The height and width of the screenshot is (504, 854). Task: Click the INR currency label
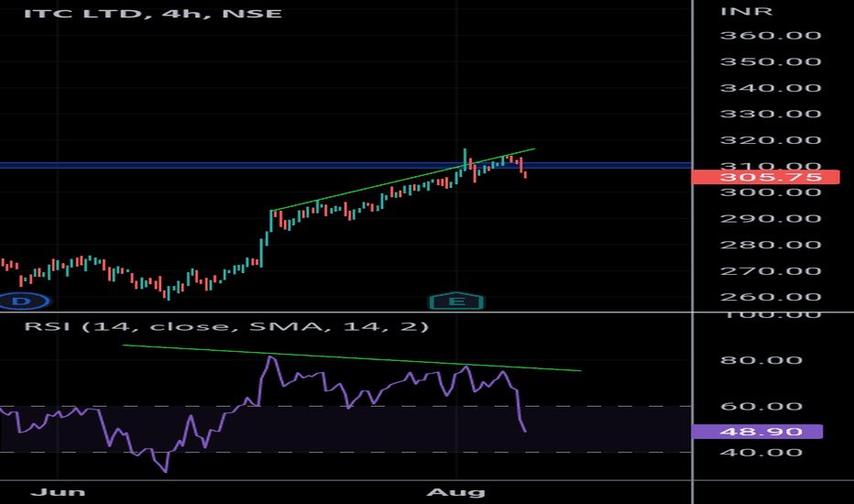746,11
